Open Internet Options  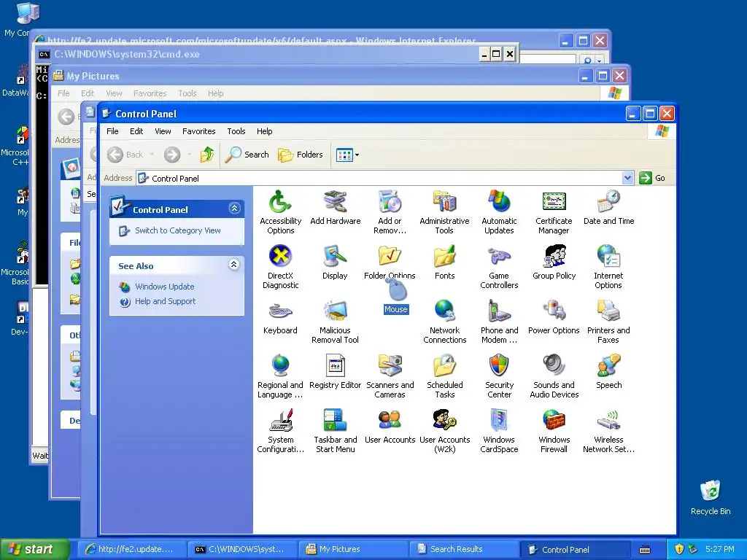(x=608, y=267)
